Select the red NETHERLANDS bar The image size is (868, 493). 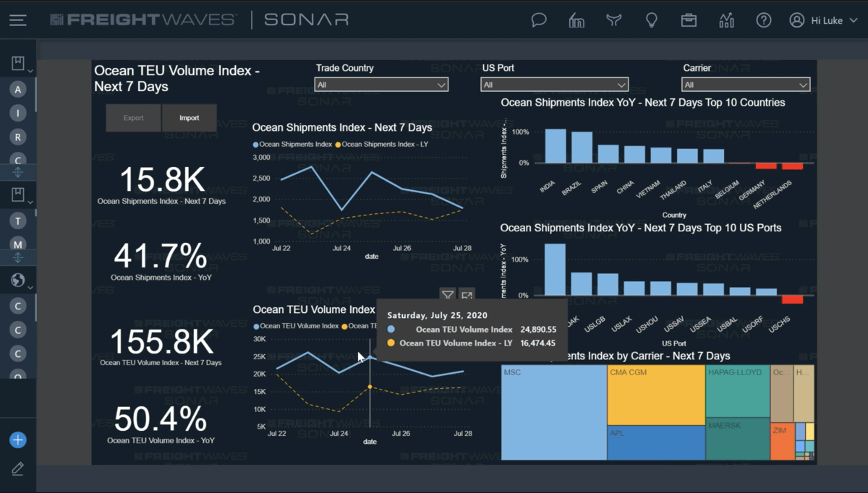click(x=793, y=166)
